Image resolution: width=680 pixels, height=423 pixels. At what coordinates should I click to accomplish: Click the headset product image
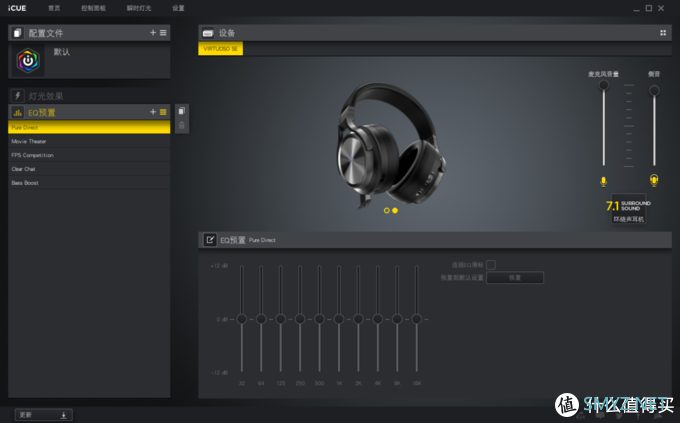[x=391, y=143]
